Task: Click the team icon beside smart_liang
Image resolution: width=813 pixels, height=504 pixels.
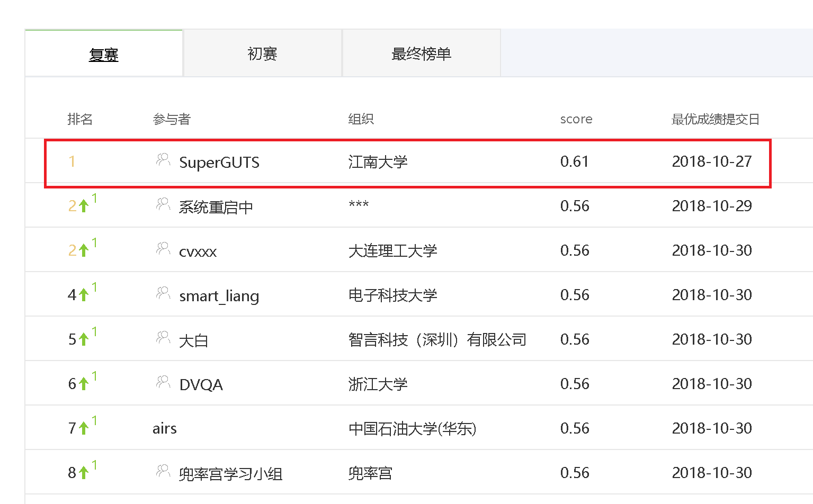Action: point(163,293)
